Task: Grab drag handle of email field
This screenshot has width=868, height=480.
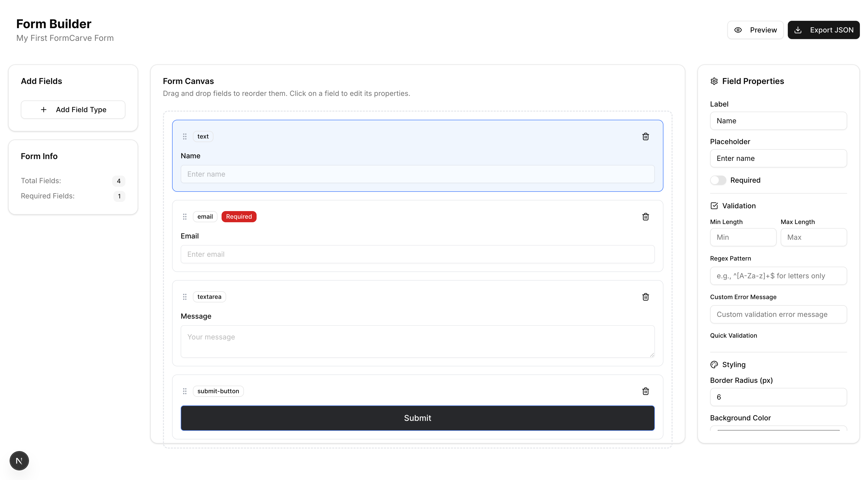Action: click(x=185, y=217)
